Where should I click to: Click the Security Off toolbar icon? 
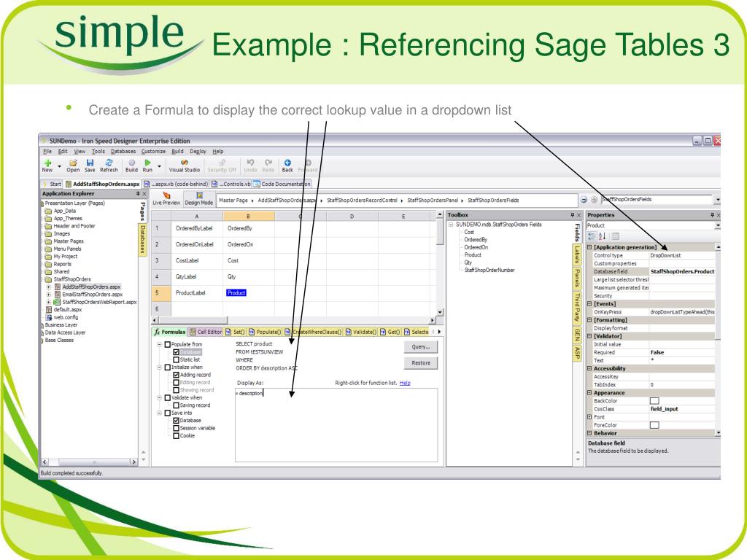coord(222,163)
